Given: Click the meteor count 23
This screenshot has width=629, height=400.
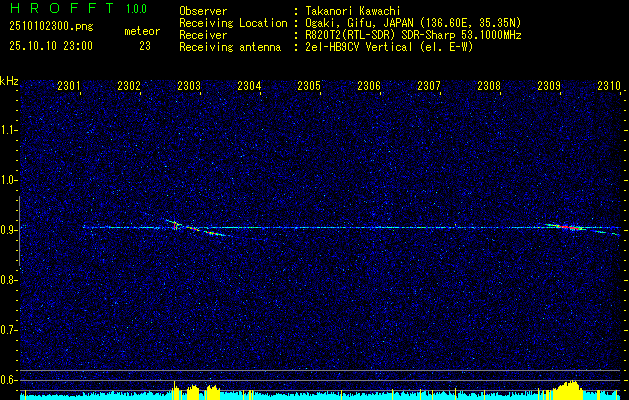Looking at the screenshot, I should [x=145, y=46].
